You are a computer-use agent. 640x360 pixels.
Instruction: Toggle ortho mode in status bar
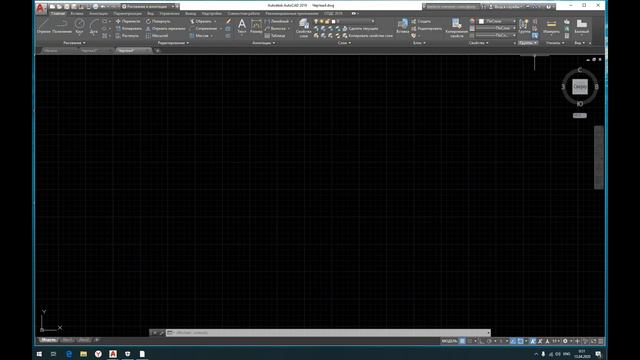[x=482, y=341]
